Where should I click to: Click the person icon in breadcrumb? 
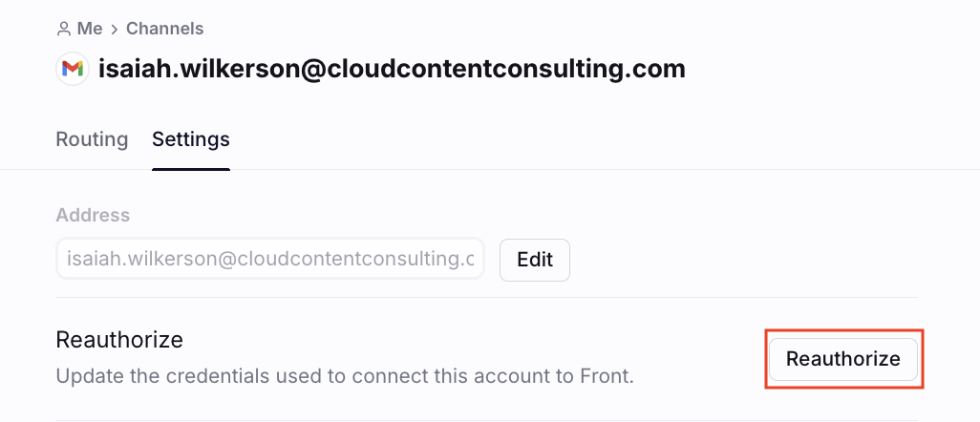(63, 29)
